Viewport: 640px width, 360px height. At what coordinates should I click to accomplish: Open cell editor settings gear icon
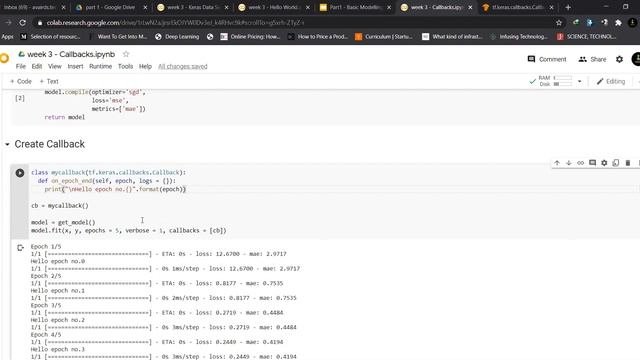[604, 163]
